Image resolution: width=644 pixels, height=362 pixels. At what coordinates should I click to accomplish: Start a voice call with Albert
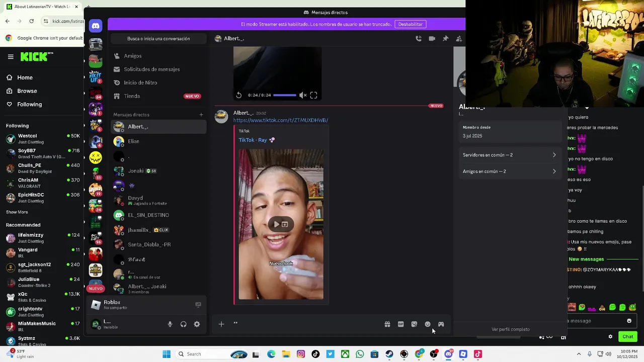point(419,38)
